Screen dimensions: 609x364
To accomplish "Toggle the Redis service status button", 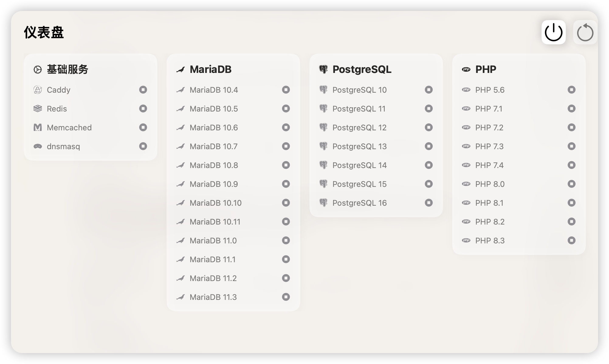I will click(143, 109).
